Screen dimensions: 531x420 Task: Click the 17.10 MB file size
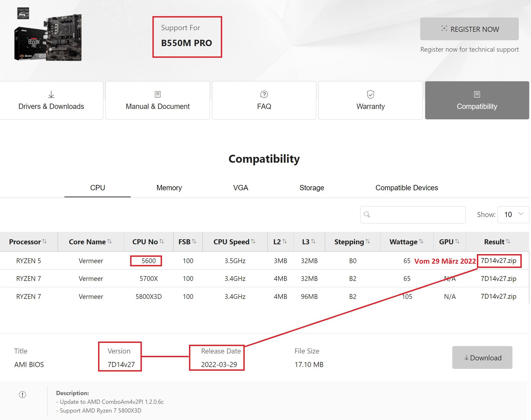coord(309,365)
